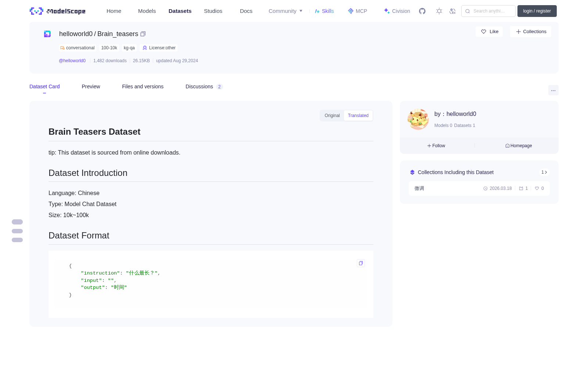Open the three-dot more options button
The image size is (588, 368).
pos(553,90)
